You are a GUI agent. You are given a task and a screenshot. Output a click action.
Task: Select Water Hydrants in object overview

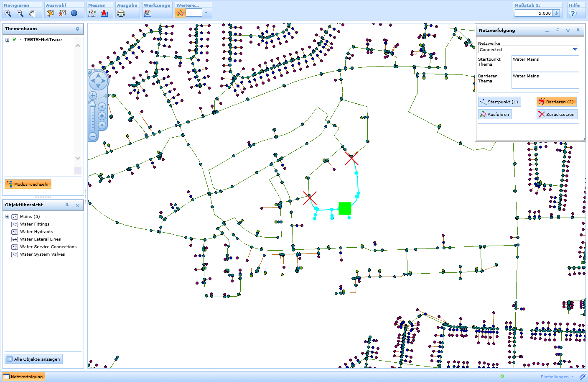36,232
